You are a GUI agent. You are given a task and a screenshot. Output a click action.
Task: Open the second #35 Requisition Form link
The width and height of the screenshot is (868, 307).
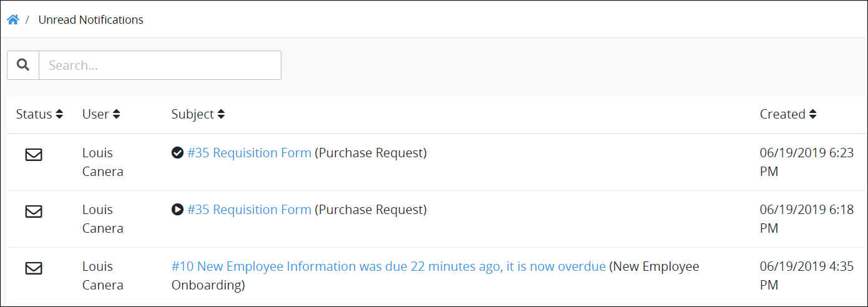pos(250,210)
